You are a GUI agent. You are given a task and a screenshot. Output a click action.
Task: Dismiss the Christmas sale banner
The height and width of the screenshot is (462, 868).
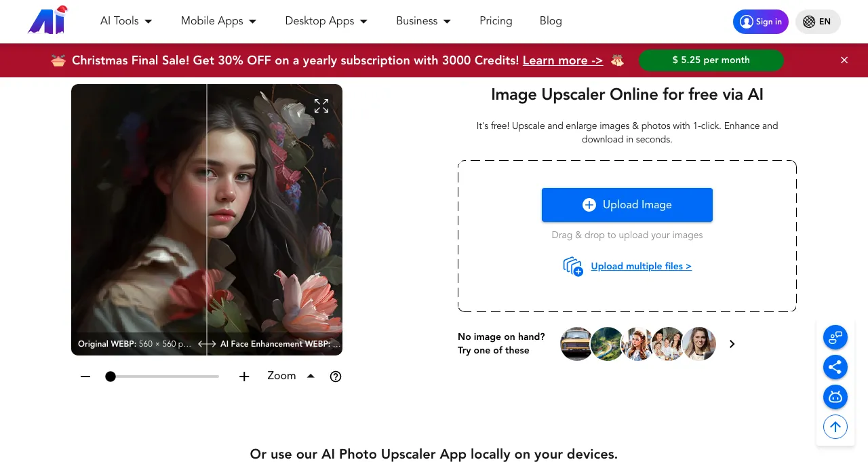pyautogui.click(x=844, y=60)
